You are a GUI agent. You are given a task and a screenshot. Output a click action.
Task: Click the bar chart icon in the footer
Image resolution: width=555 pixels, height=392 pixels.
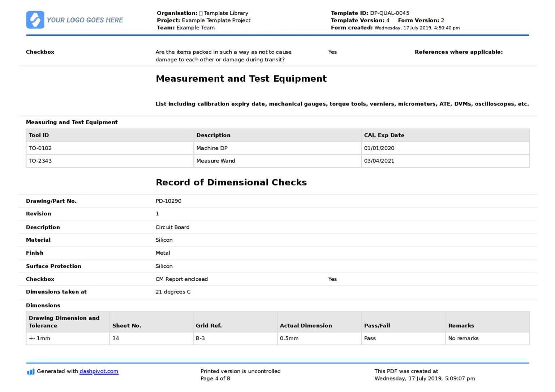tap(30, 371)
